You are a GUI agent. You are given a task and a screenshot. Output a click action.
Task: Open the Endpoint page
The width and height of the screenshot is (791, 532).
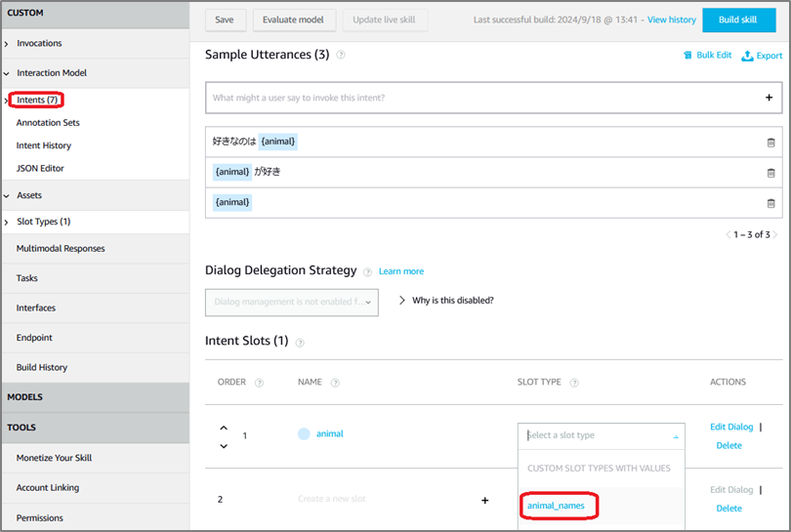click(x=34, y=338)
